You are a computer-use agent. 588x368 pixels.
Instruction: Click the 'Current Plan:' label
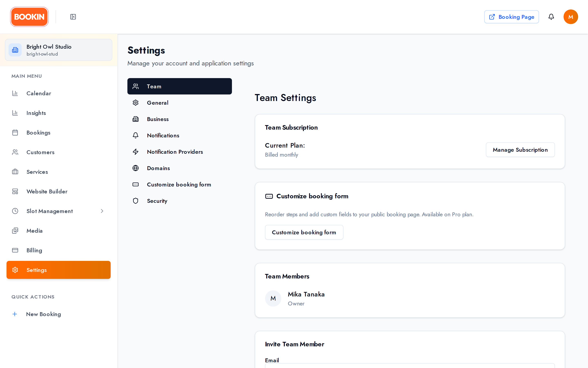(x=285, y=145)
